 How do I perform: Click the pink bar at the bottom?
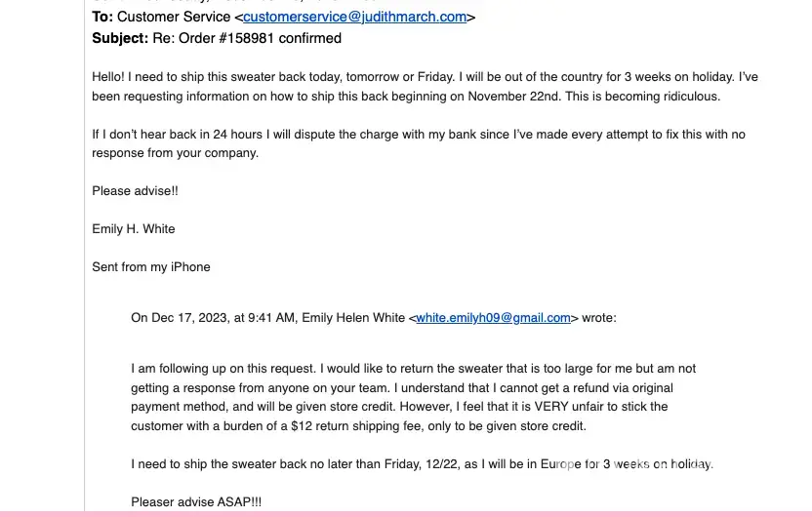click(x=406, y=513)
